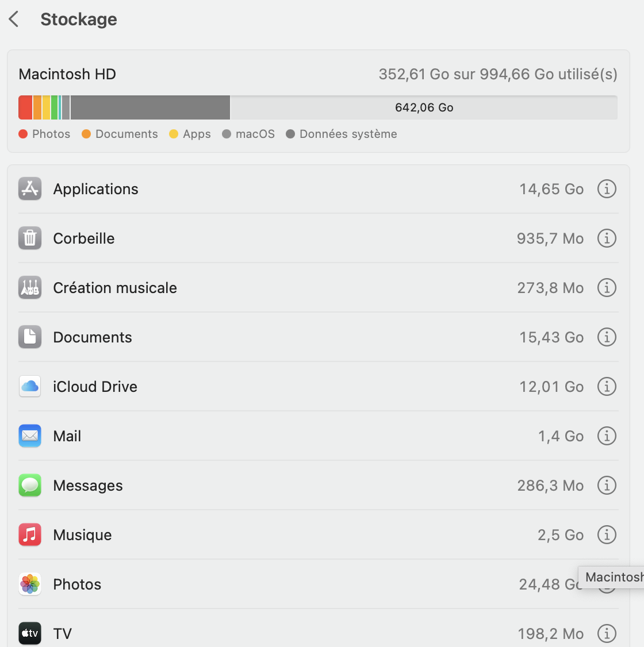This screenshot has height=647, width=644.
Task: Click the Mail envelope icon
Action: tap(30, 436)
